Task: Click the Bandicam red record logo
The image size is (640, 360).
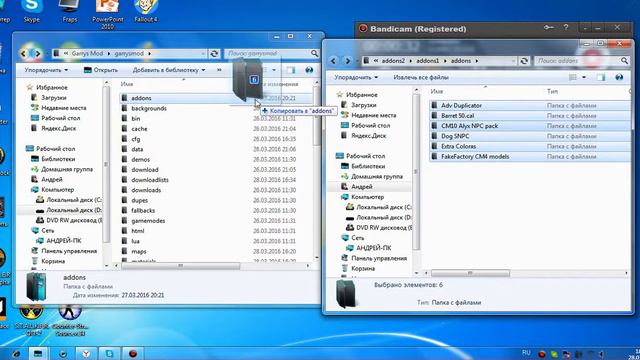Action: pyautogui.click(x=362, y=29)
